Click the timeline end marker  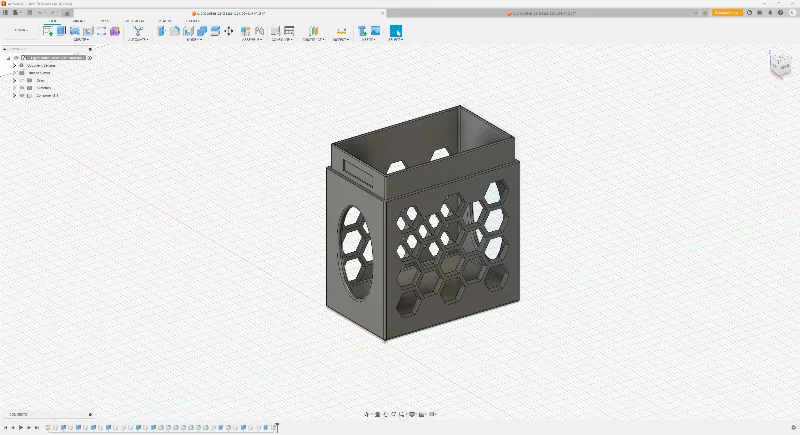pos(277,427)
